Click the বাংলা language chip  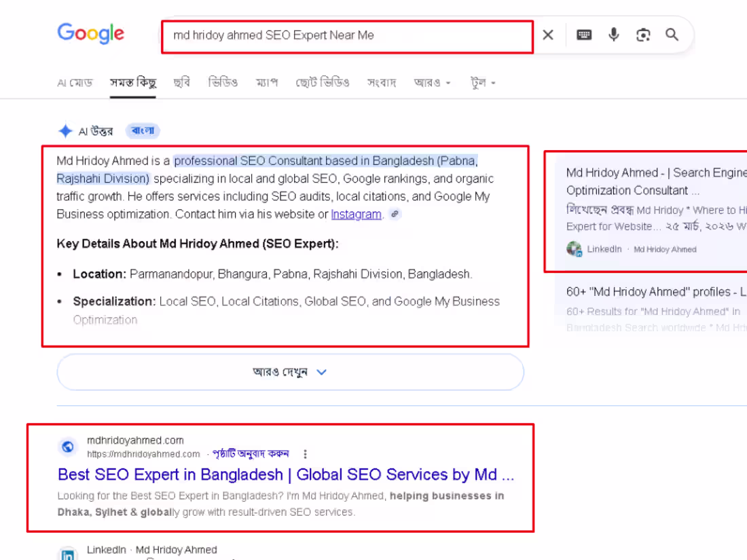click(143, 130)
